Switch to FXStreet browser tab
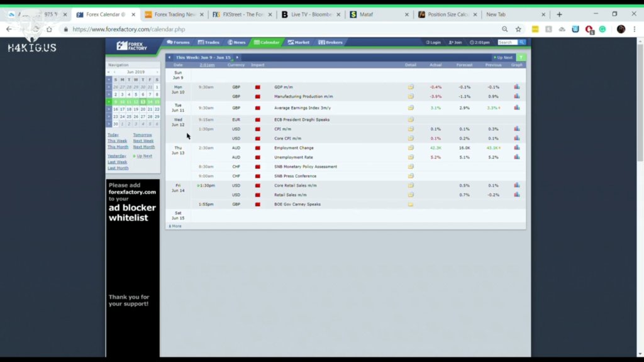 pos(242,14)
